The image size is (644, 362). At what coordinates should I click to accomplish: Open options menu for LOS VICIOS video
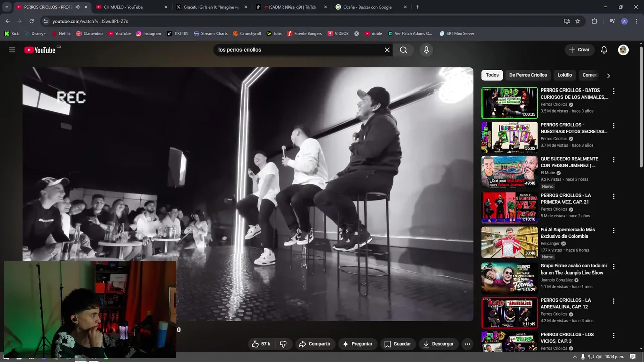click(613, 335)
